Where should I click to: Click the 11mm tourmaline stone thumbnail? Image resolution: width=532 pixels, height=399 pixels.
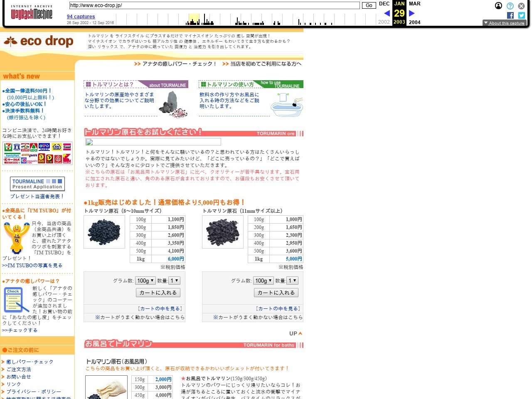[x=223, y=232]
